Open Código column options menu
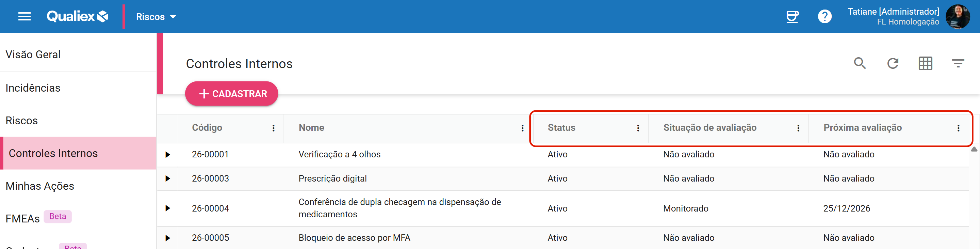 pyautogui.click(x=273, y=128)
